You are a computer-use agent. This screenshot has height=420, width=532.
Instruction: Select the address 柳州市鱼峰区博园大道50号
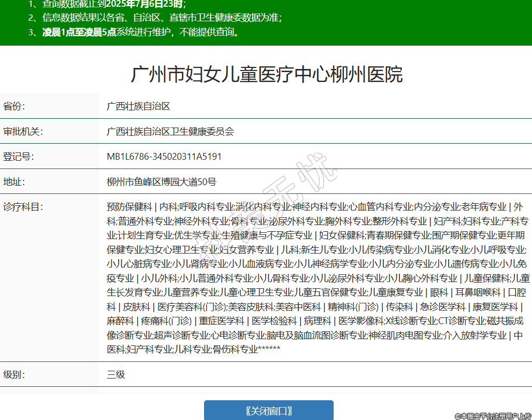(x=162, y=181)
